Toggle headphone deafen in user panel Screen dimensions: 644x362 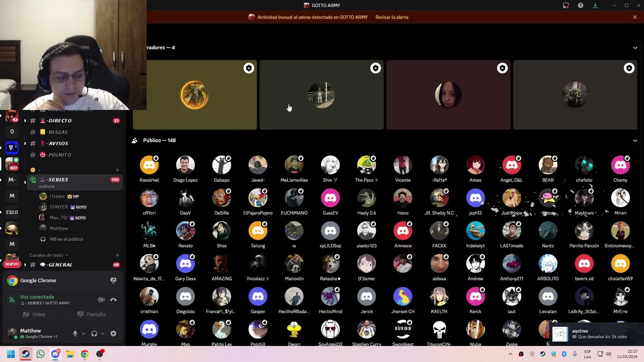[94, 333]
